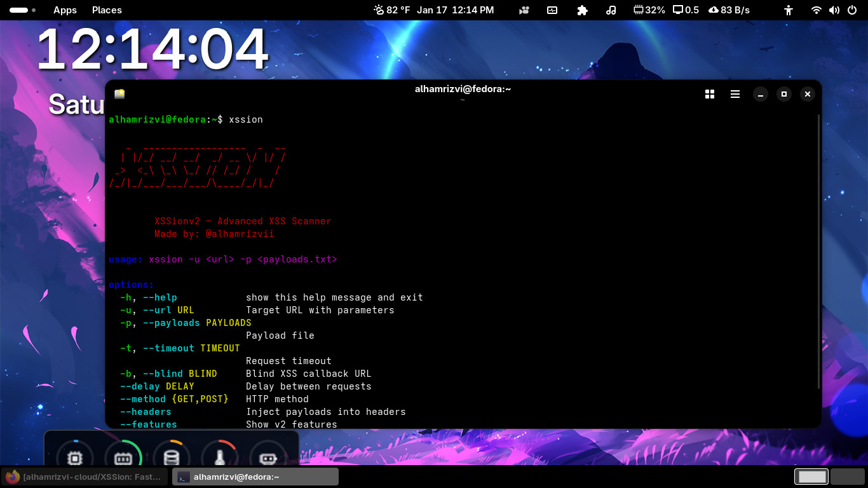
Task: Click the '--timeout TIMEOUT' option text
Action: pyautogui.click(x=191, y=348)
